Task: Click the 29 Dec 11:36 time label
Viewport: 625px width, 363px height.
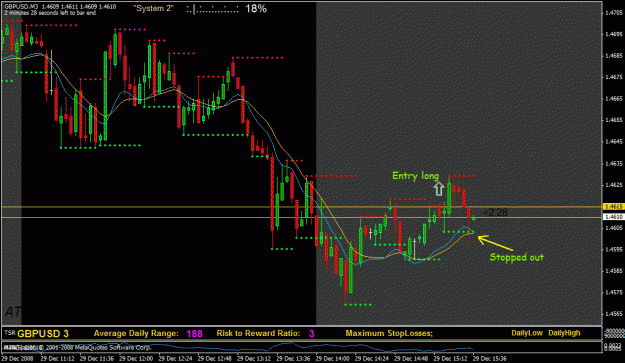Action: coord(96,359)
